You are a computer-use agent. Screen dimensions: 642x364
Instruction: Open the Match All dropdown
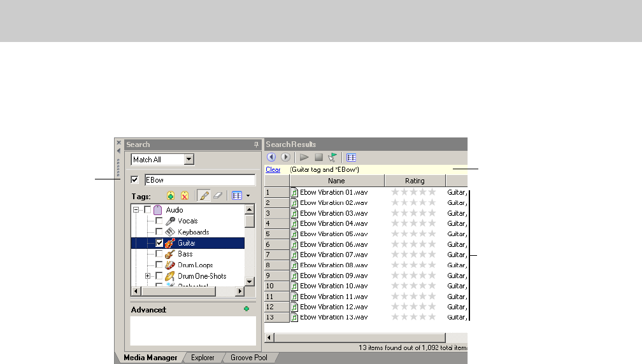pyautogui.click(x=189, y=159)
